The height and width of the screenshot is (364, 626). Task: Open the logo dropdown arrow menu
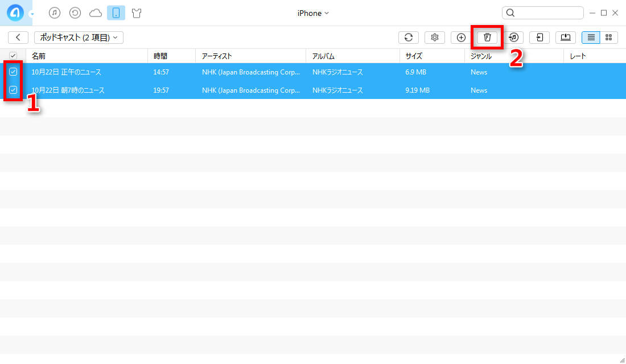tap(32, 14)
